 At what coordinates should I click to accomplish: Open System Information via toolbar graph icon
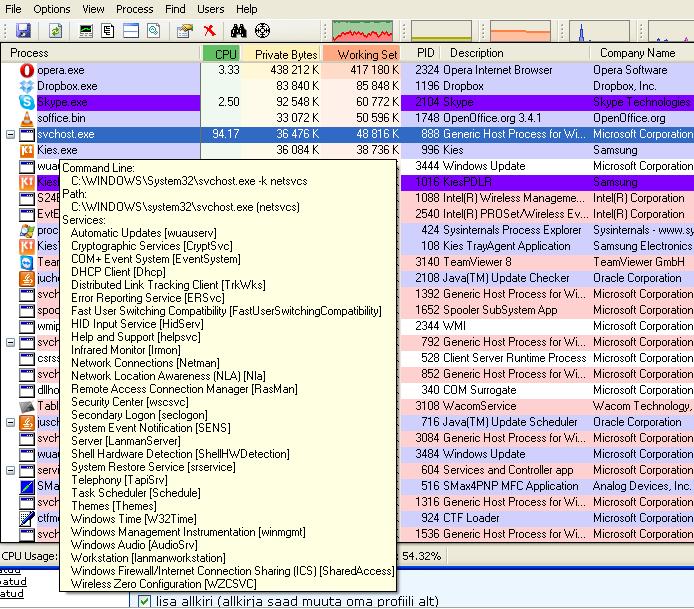(86, 31)
